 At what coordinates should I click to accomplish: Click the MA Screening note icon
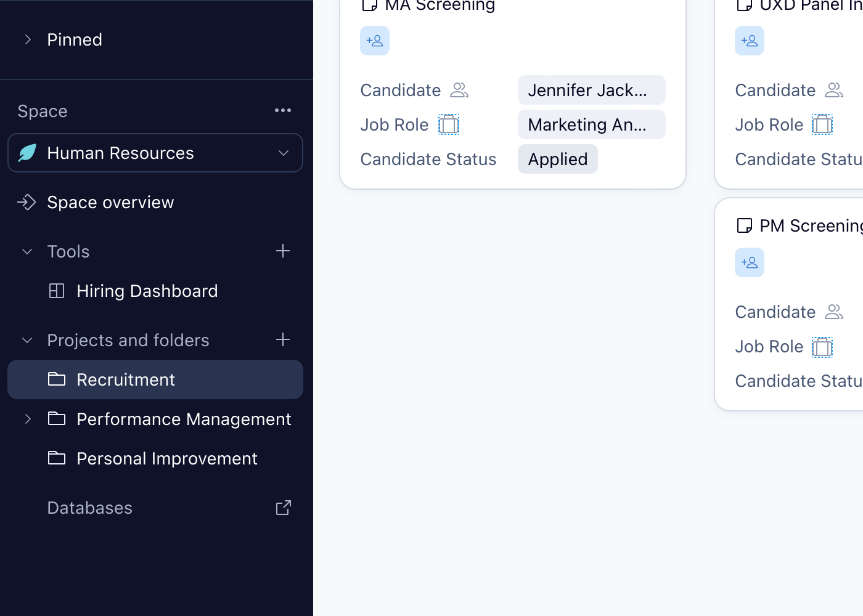[369, 5]
